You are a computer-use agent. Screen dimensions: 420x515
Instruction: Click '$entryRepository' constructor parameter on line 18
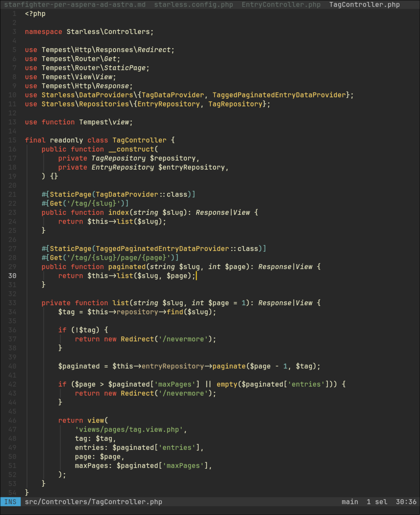(x=191, y=167)
